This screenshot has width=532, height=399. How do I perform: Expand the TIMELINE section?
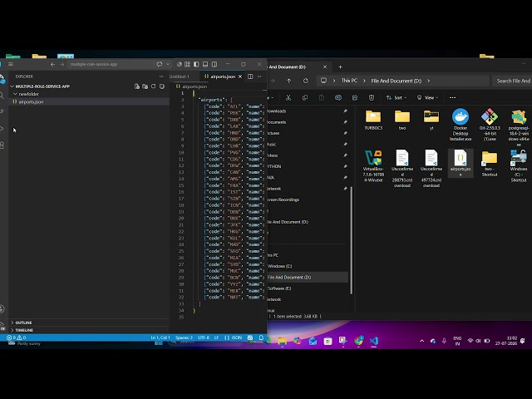coord(24,330)
